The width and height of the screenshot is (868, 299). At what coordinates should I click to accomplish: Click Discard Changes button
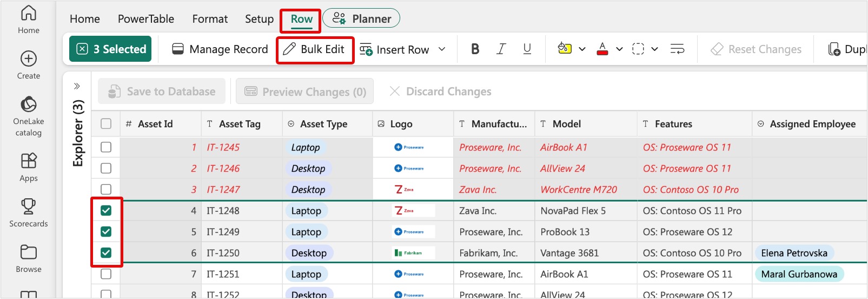(440, 92)
